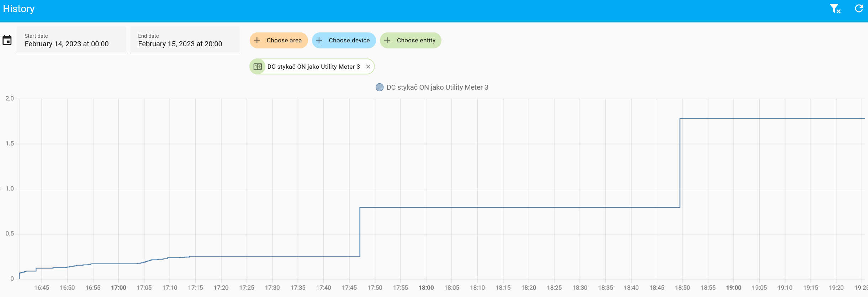Click the 18:00 time axis label
This screenshot has width=868, height=297.
[x=426, y=288]
